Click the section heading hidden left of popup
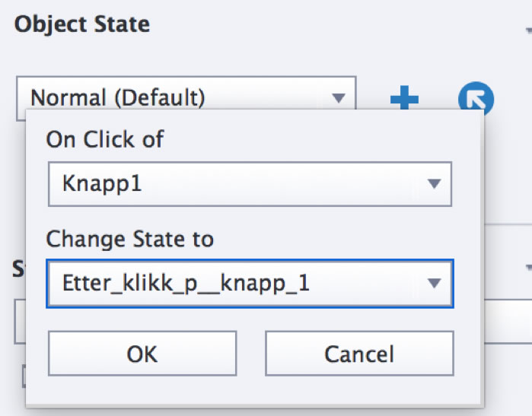The width and height of the screenshot is (532, 416). point(18,268)
